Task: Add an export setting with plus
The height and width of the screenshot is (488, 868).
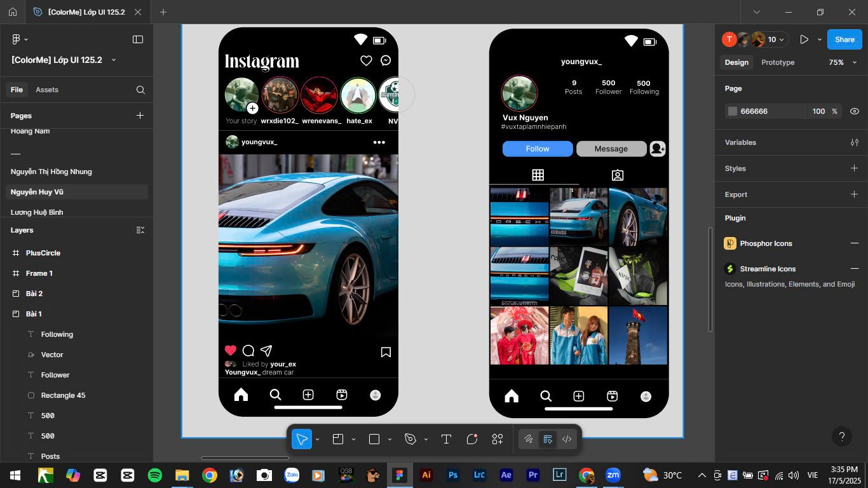Action: pyautogui.click(x=855, y=194)
